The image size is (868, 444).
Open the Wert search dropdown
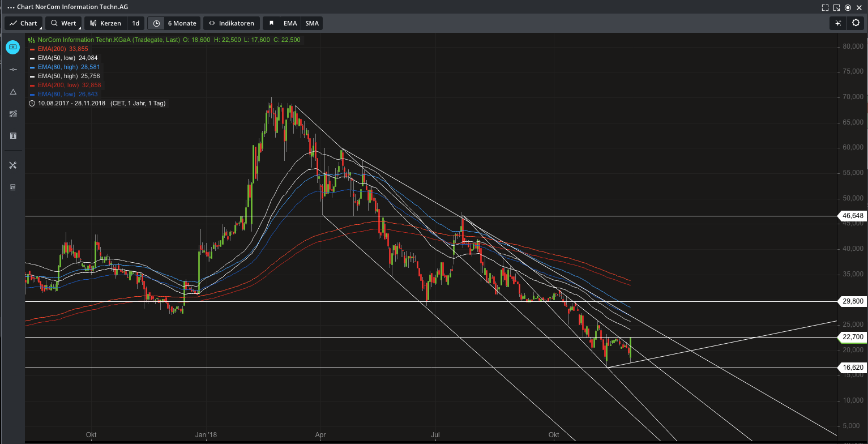coord(63,23)
